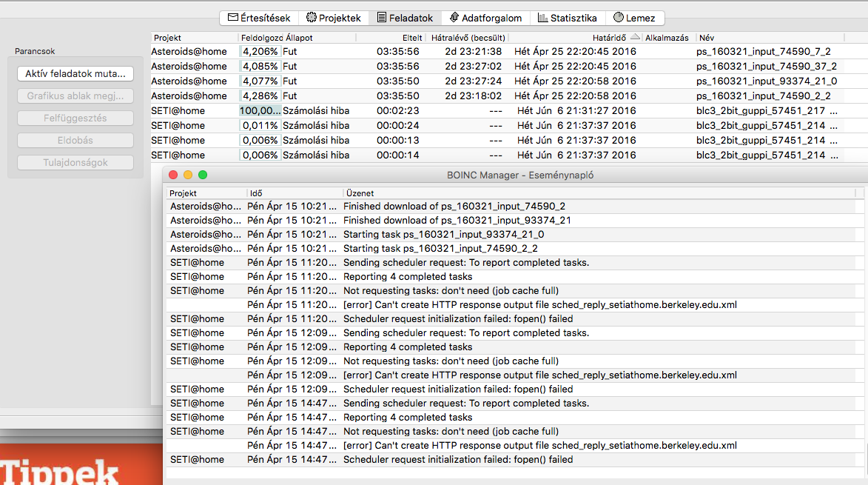Open the Értesítések tab
This screenshot has width=868, height=485.
click(x=259, y=18)
